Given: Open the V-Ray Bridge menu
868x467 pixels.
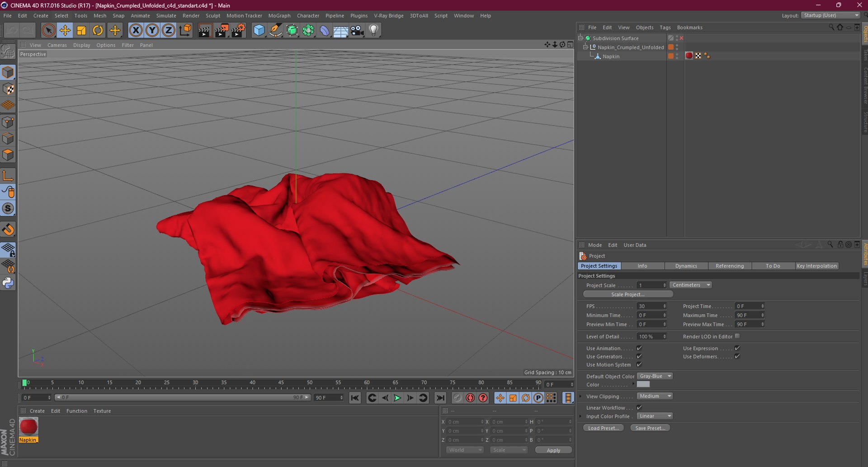Looking at the screenshot, I should pyautogui.click(x=388, y=15).
